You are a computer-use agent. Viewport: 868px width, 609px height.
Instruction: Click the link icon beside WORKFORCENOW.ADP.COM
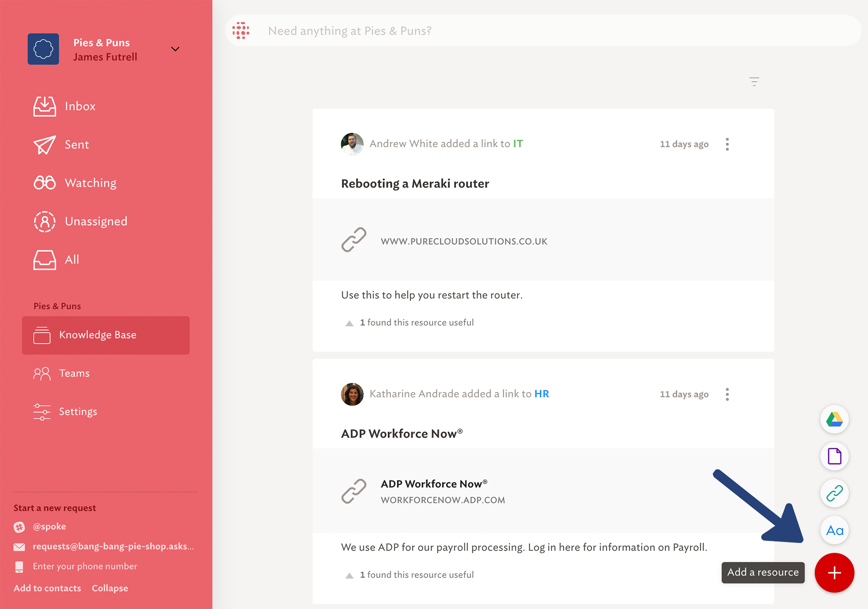pos(354,491)
